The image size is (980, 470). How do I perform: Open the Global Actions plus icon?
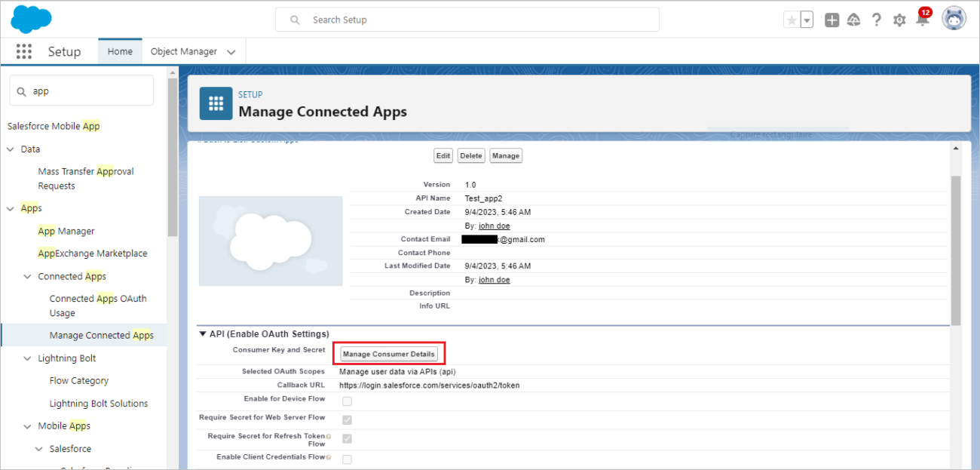831,20
